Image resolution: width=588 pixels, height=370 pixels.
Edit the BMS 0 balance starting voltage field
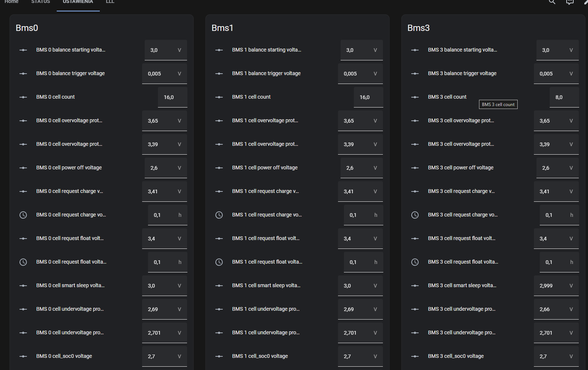coord(166,50)
